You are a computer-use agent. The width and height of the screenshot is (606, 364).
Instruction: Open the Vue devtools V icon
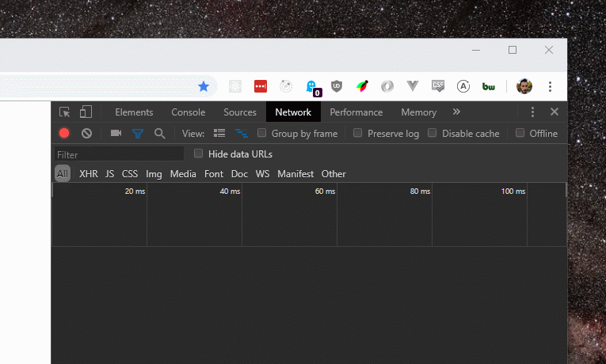413,86
